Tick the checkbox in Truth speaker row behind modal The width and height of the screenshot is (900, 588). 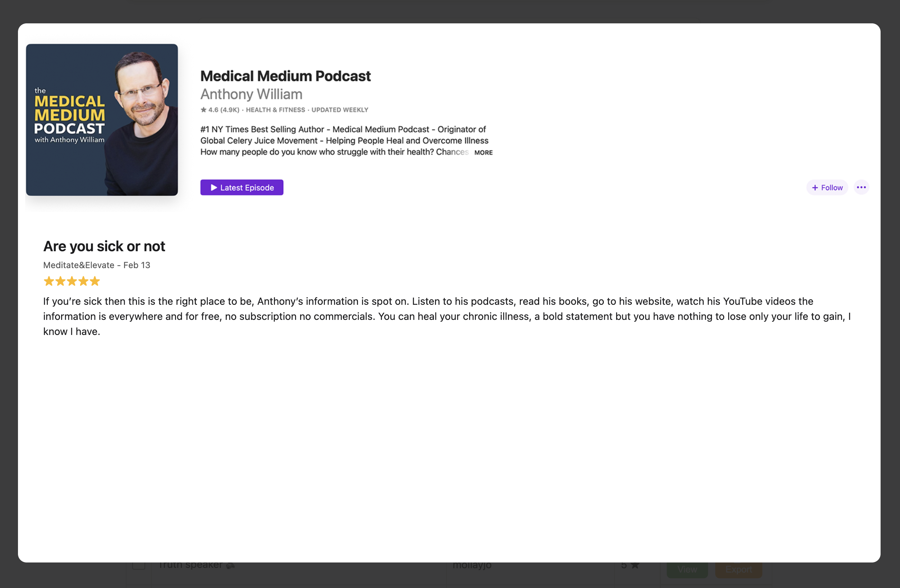(x=139, y=565)
